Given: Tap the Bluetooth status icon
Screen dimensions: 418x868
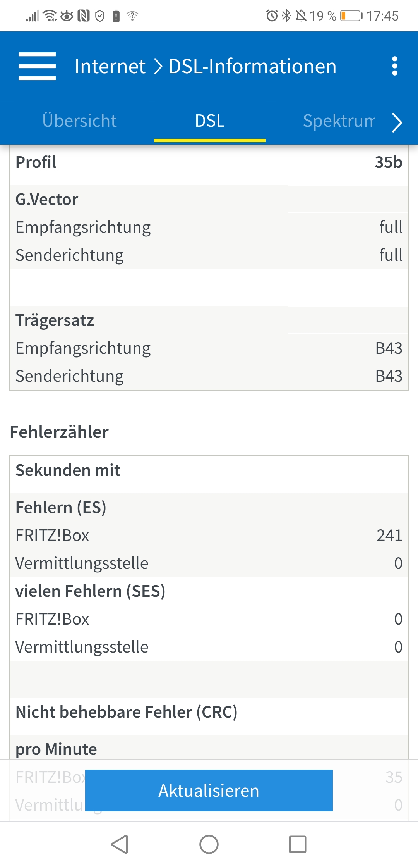Looking at the screenshot, I should point(286,16).
